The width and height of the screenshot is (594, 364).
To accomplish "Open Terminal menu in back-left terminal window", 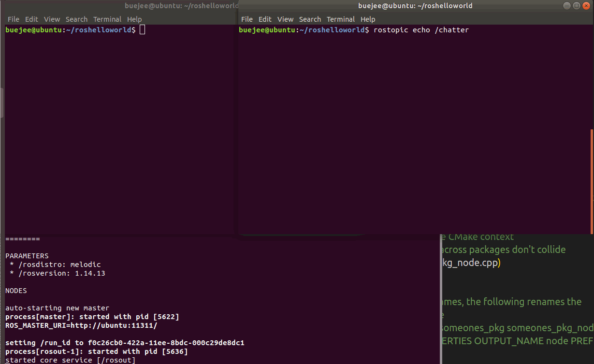I will (107, 19).
